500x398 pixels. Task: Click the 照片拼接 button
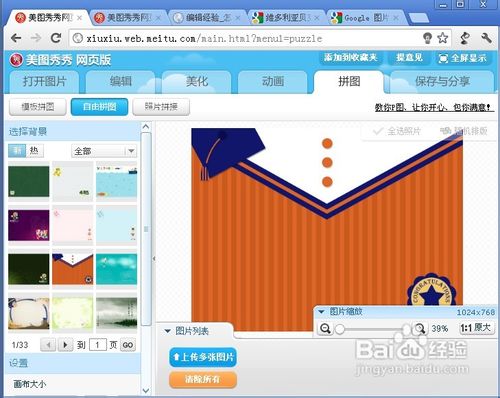coord(161,107)
